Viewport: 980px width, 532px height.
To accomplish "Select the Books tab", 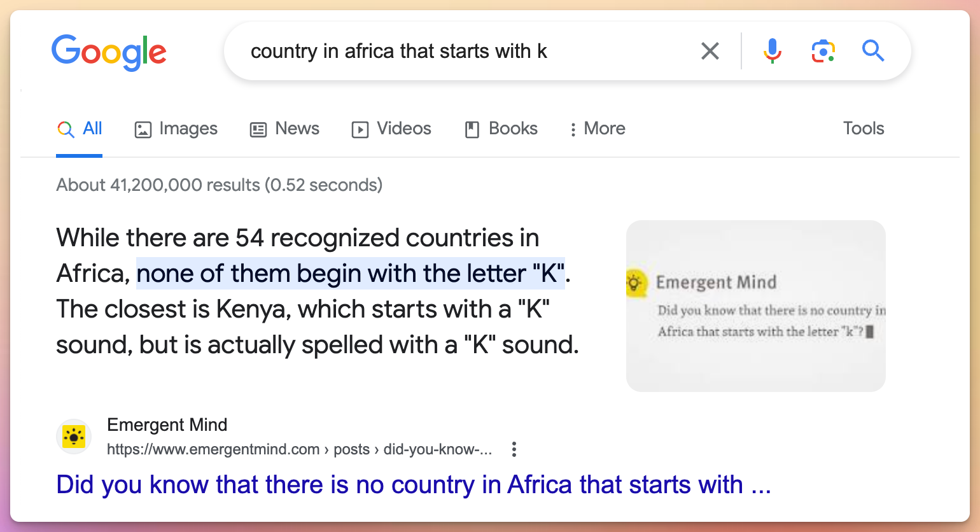I will tap(501, 129).
